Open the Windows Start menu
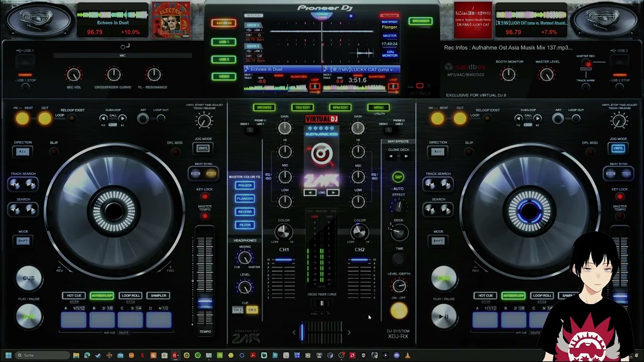644x362 pixels. (8, 355)
